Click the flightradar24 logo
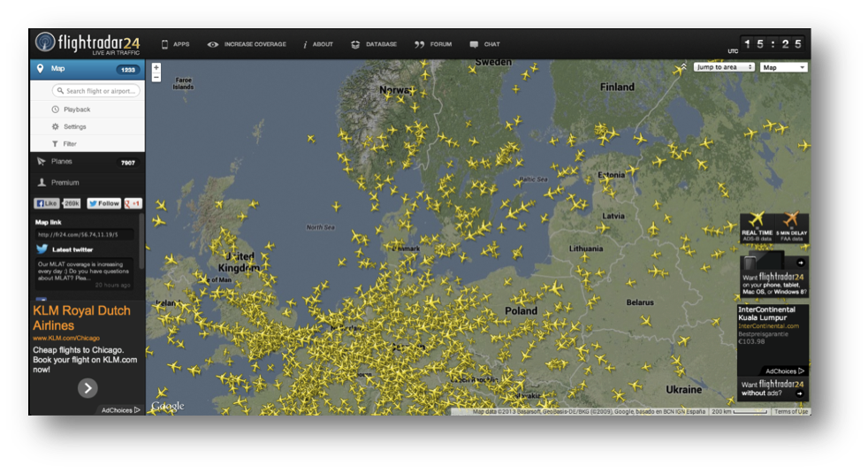The height and width of the screenshot is (473, 868). coord(88,43)
